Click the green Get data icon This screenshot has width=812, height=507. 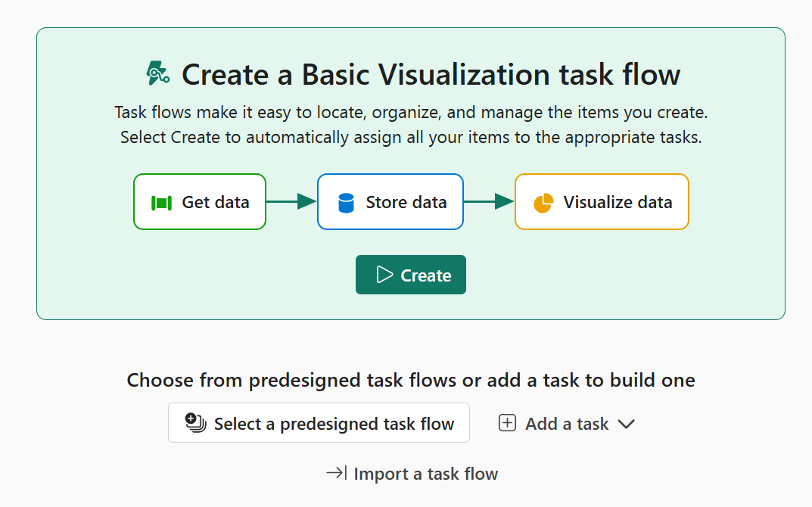point(162,202)
